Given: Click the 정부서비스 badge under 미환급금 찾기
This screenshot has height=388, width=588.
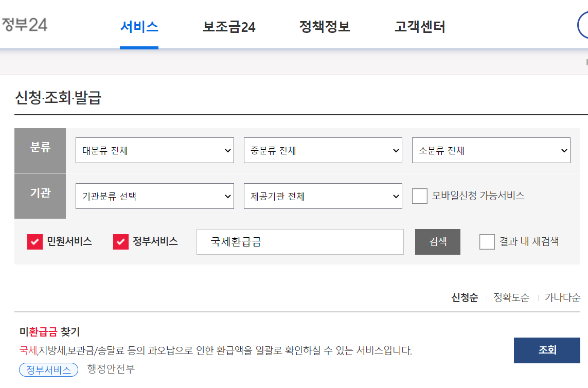Looking at the screenshot, I should pos(48,369).
